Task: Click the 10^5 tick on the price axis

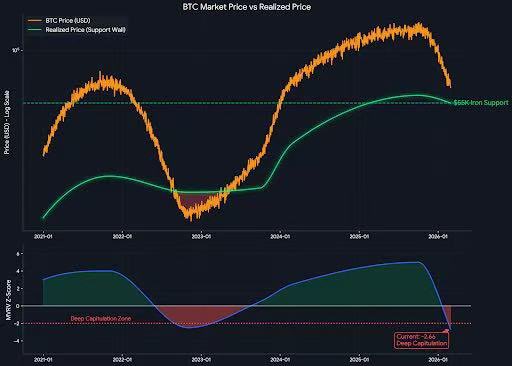Action: pyautogui.click(x=16, y=50)
